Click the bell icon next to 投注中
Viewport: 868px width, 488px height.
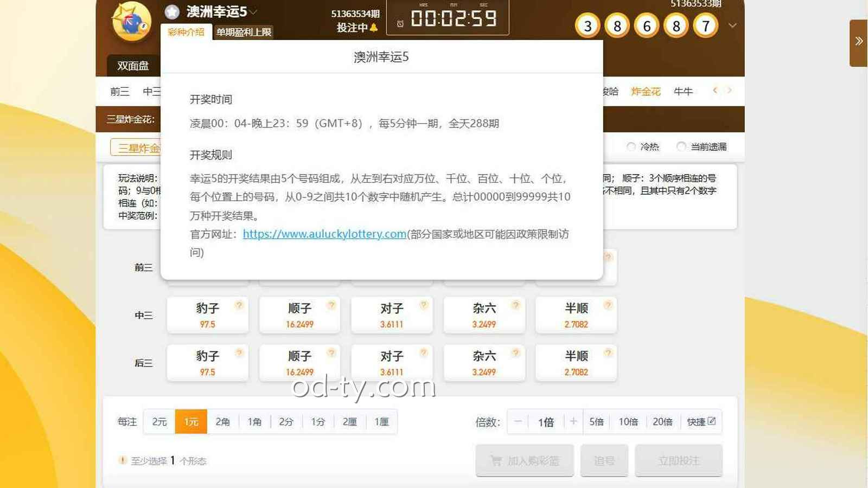pyautogui.click(x=374, y=27)
